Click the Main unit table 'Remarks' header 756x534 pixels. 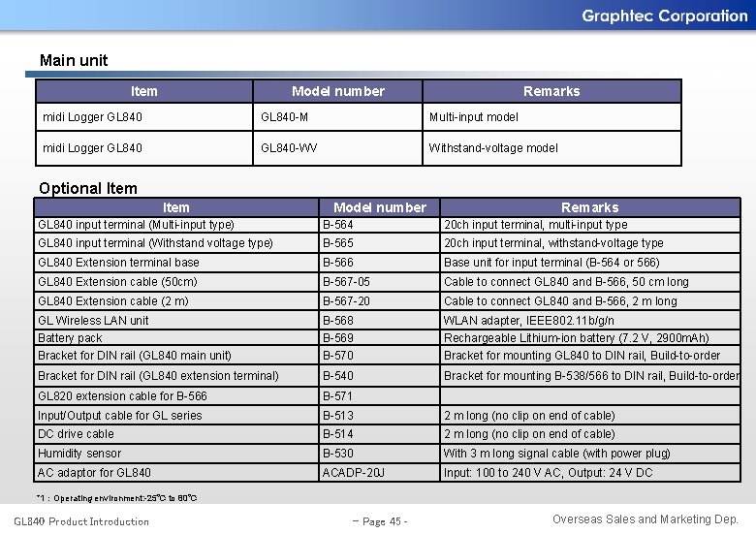coord(551,91)
